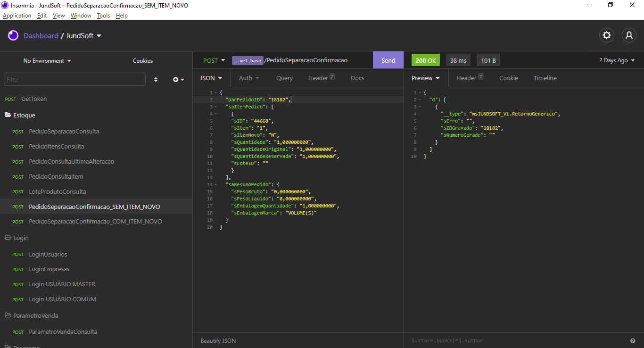Select the PedidoItensConsulta request
This screenshot has height=348, width=644.
click(x=96, y=146)
